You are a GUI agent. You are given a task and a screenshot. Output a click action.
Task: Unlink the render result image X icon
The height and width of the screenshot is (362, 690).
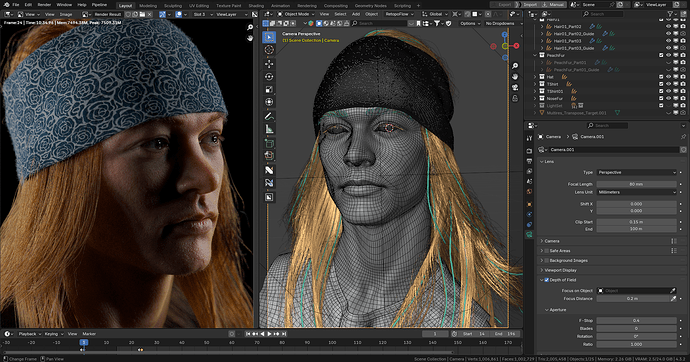point(150,14)
